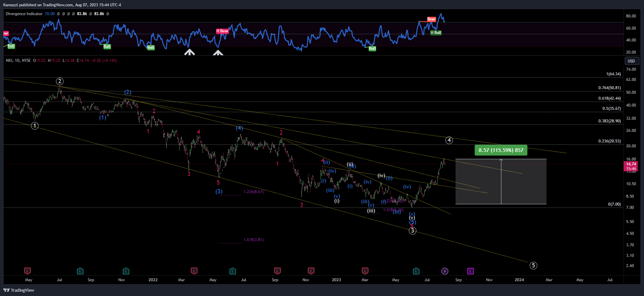Open the red earnings marker right of Mar 2022
644x296 pixels.
click(194, 271)
